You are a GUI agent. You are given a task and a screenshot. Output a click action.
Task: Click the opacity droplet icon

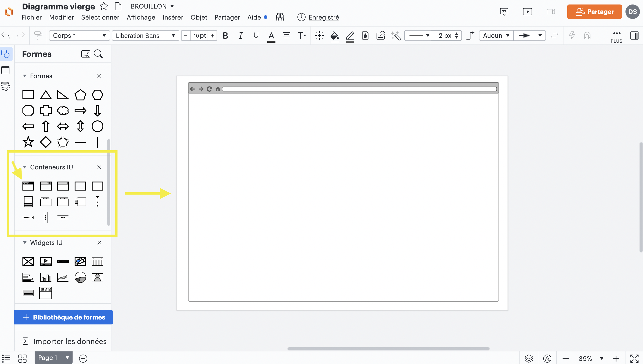365,36
